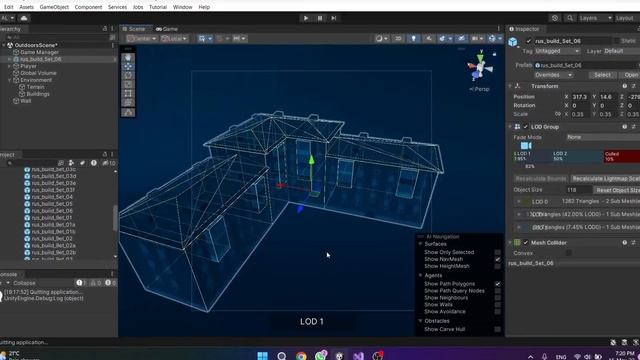The width and height of the screenshot is (640, 360).
Task: Open Chrome from the taskbar
Action: [301, 356]
